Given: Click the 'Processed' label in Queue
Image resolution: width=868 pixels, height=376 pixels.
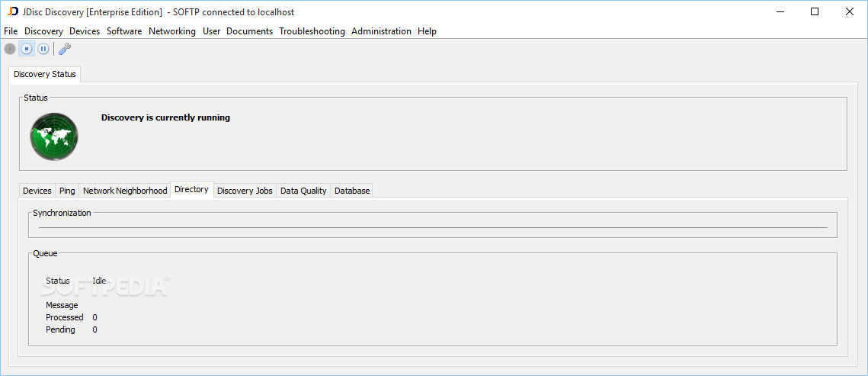Looking at the screenshot, I should pyautogui.click(x=65, y=317).
